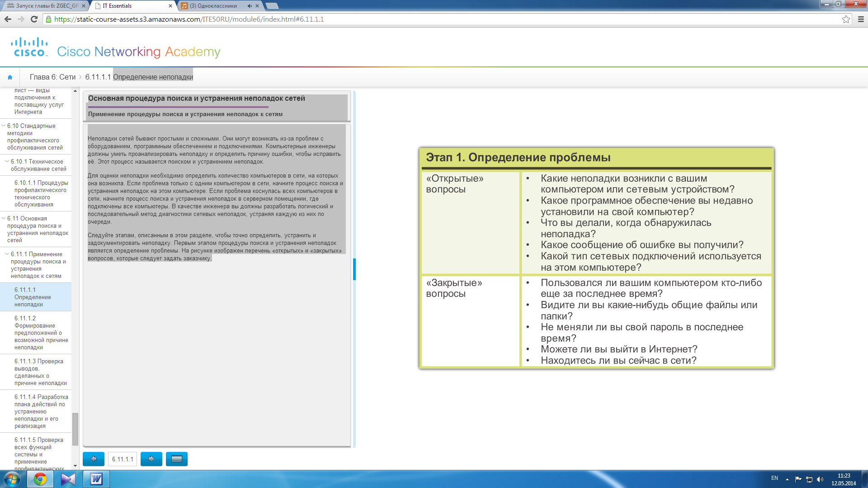
Task: Click the browser forward arrow
Action: pos(21,19)
